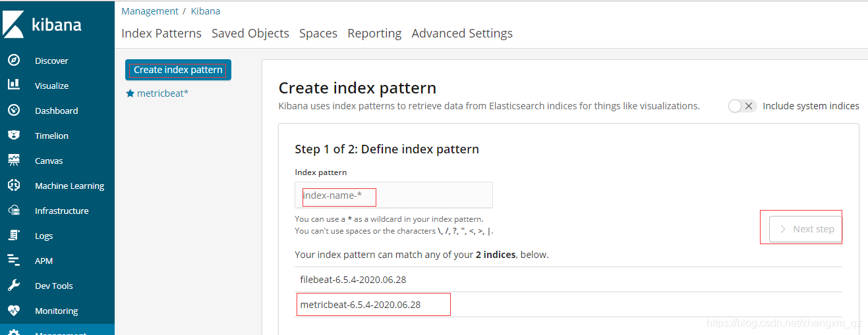The image size is (868, 335).
Task: Switch to Reporting tab
Action: point(374,34)
